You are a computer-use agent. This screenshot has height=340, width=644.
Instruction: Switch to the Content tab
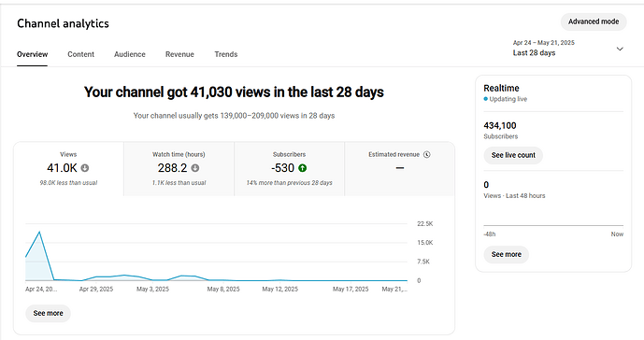[81, 54]
